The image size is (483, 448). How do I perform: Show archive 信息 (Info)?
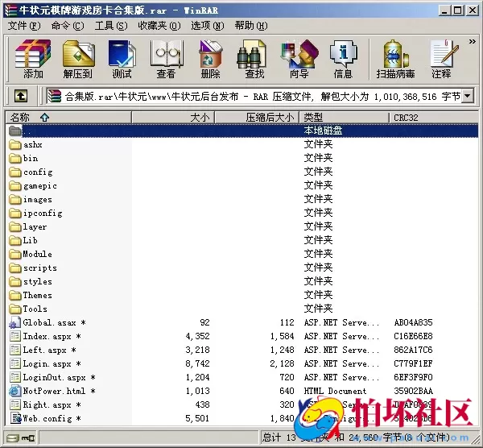tap(343, 59)
